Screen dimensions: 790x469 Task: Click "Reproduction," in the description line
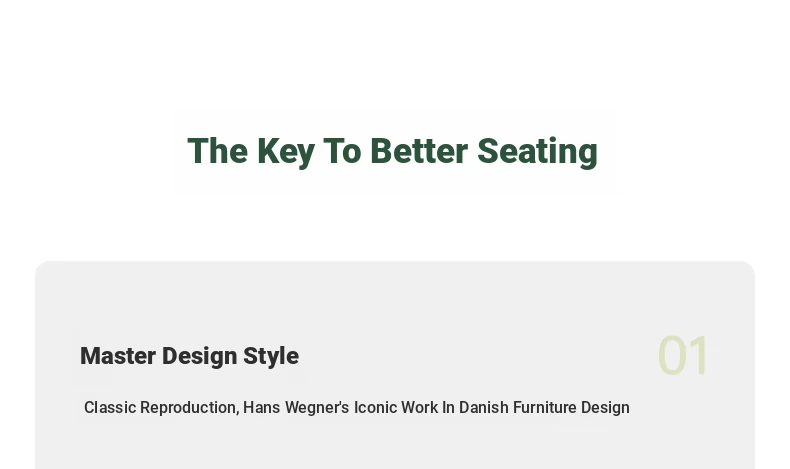(189, 408)
